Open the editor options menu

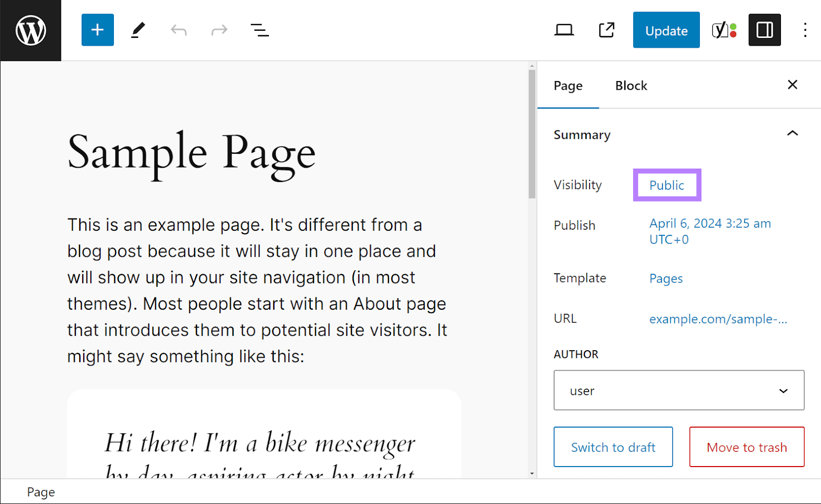pos(805,30)
